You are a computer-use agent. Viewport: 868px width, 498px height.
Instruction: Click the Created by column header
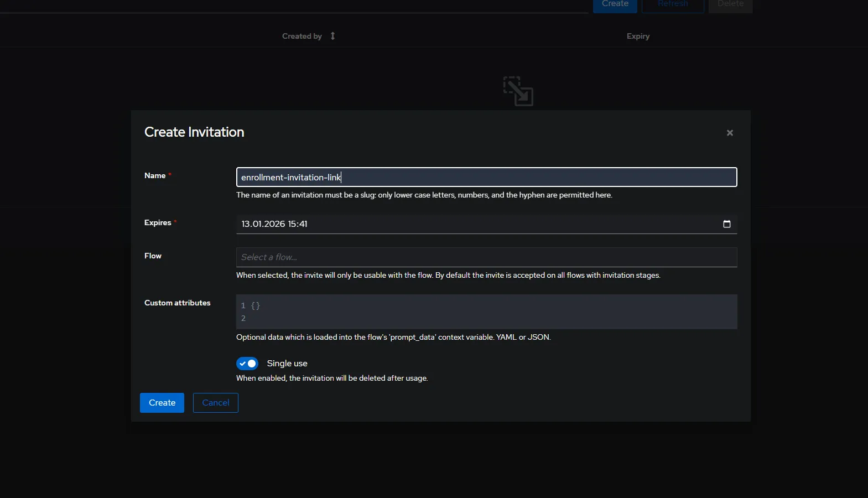point(302,36)
